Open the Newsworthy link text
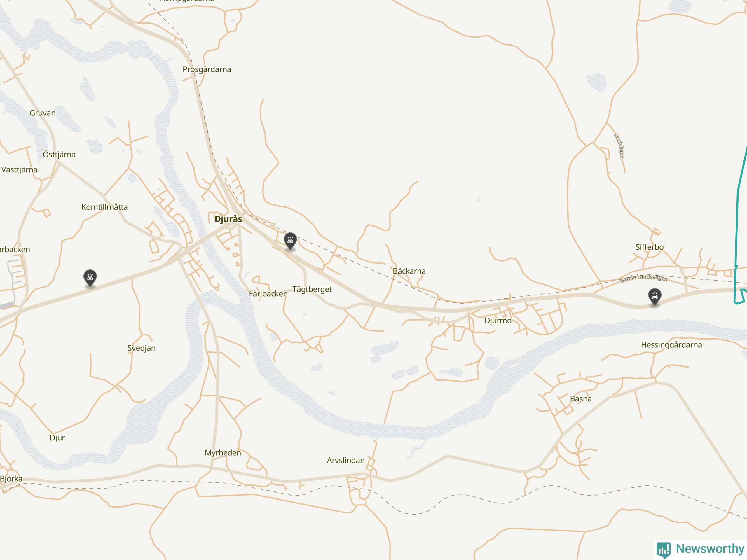 click(710, 549)
